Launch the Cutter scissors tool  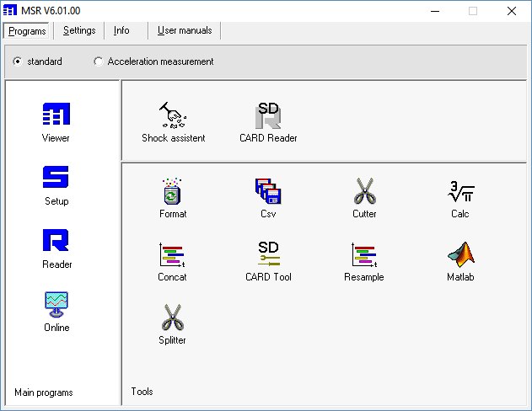(364, 191)
